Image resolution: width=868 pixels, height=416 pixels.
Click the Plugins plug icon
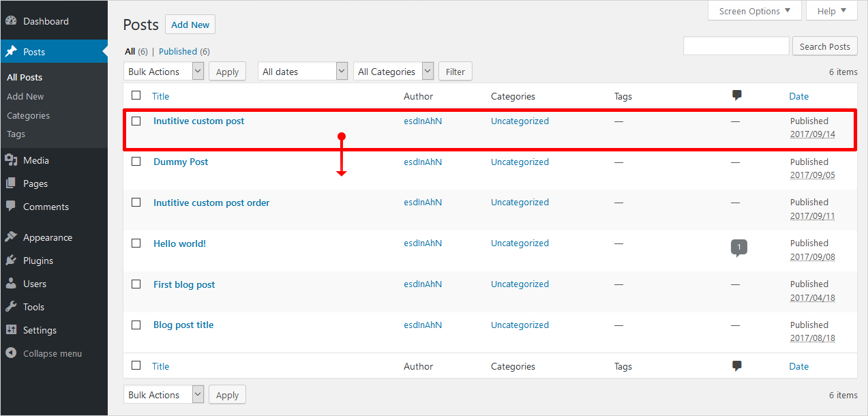[x=11, y=261]
